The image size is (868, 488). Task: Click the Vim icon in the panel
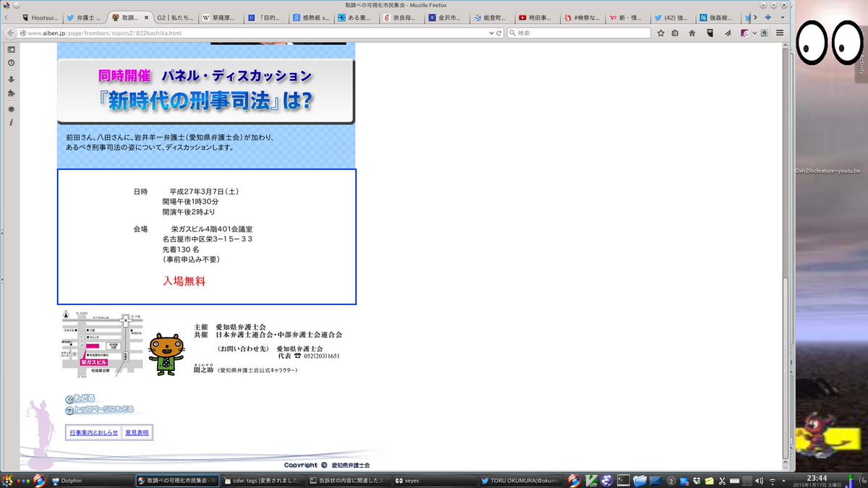click(590, 480)
